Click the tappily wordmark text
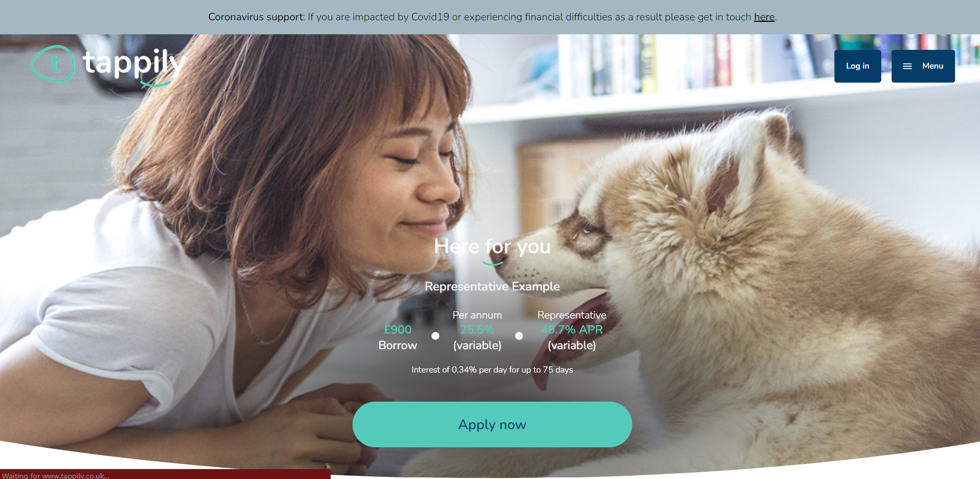The width and height of the screenshot is (980, 479). click(134, 65)
